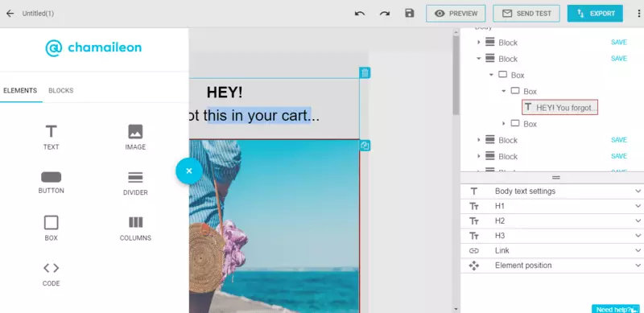Go back using the arrow icon

click(x=10, y=14)
